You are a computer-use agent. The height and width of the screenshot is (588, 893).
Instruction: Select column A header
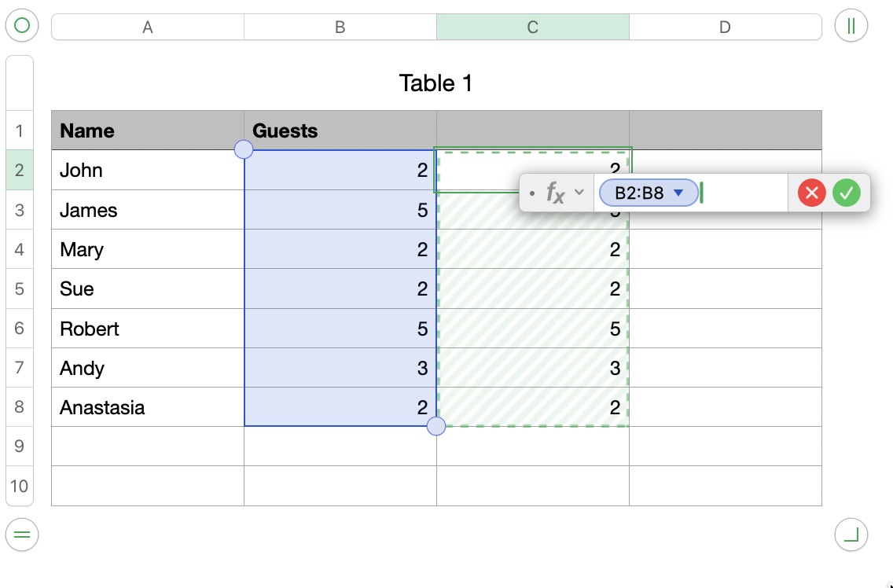(147, 28)
